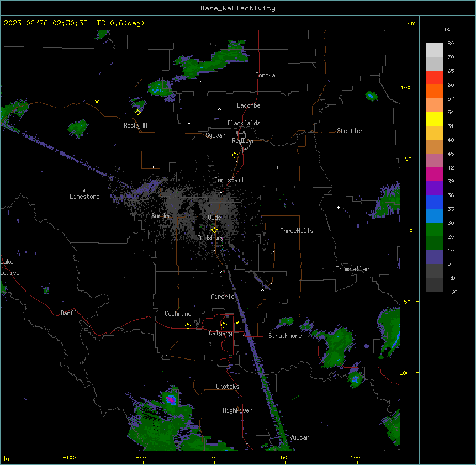Click the white plus marker north of Drumheller
This screenshot has height=465, width=476.
pos(338,207)
